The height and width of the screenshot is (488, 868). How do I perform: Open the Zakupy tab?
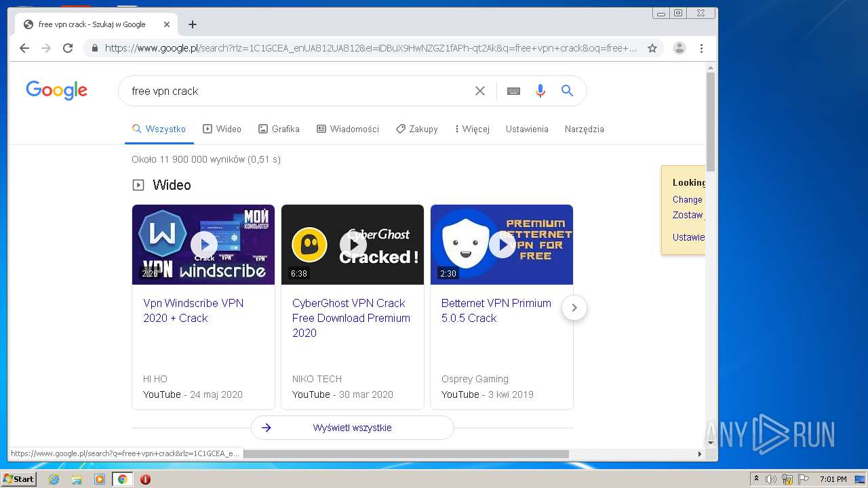416,129
